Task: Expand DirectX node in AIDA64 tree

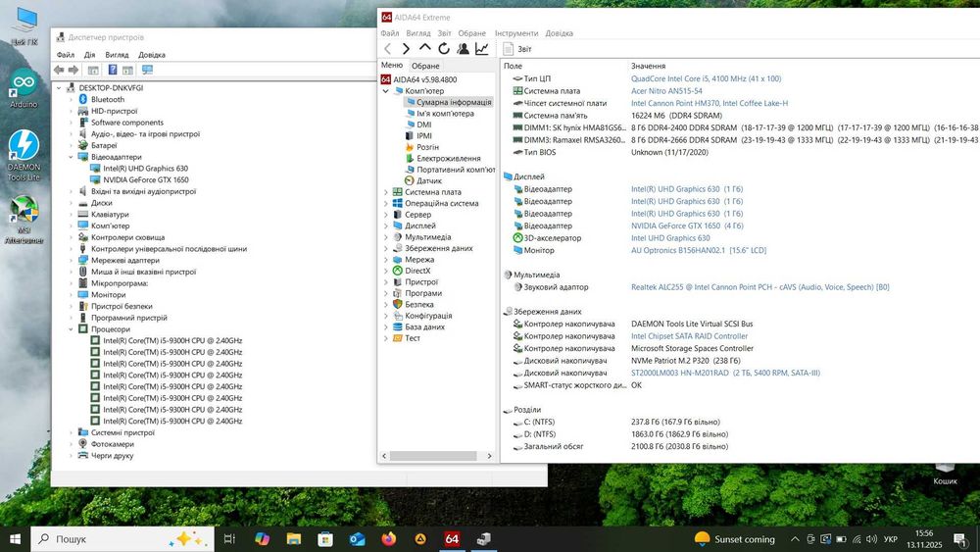Action: pyautogui.click(x=385, y=272)
